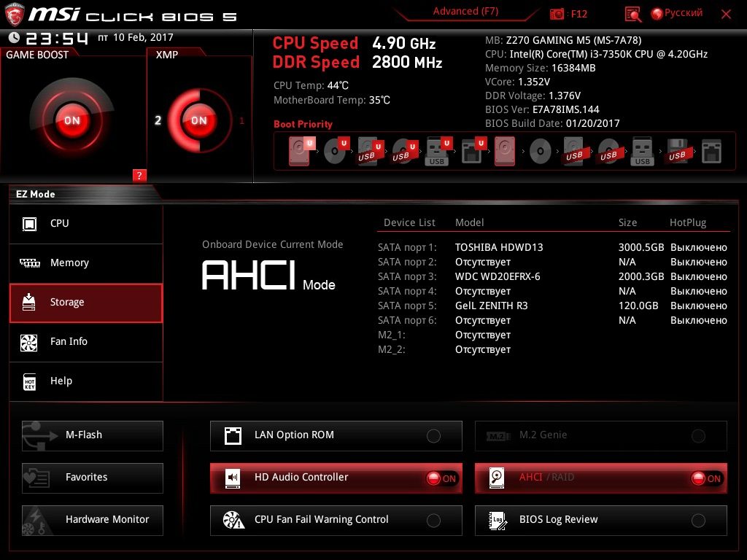The image size is (747, 560).
Task: Click the GeIL ZENITH R3 model entry
Action: point(491,306)
